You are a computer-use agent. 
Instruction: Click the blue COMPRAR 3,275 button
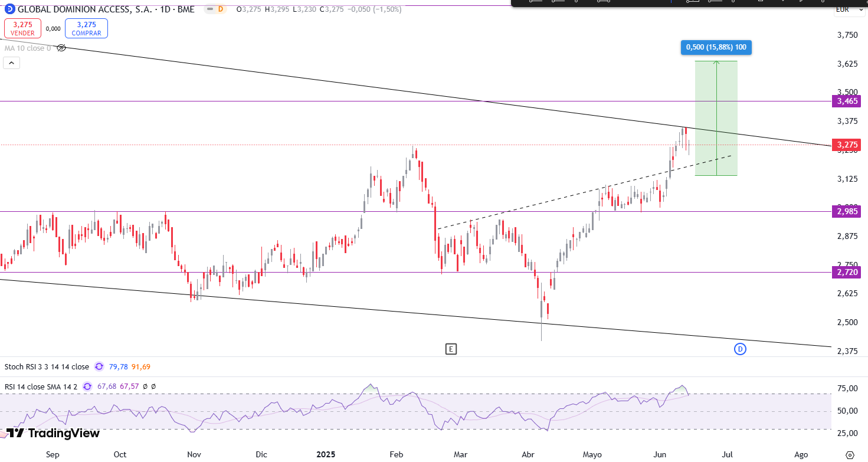(x=87, y=28)
